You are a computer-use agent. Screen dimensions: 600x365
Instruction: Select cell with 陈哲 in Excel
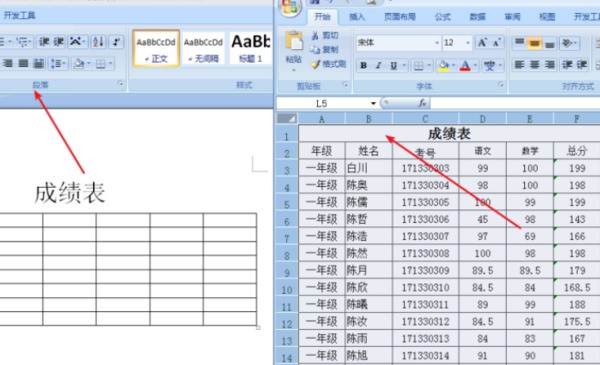tap(368, 219)
